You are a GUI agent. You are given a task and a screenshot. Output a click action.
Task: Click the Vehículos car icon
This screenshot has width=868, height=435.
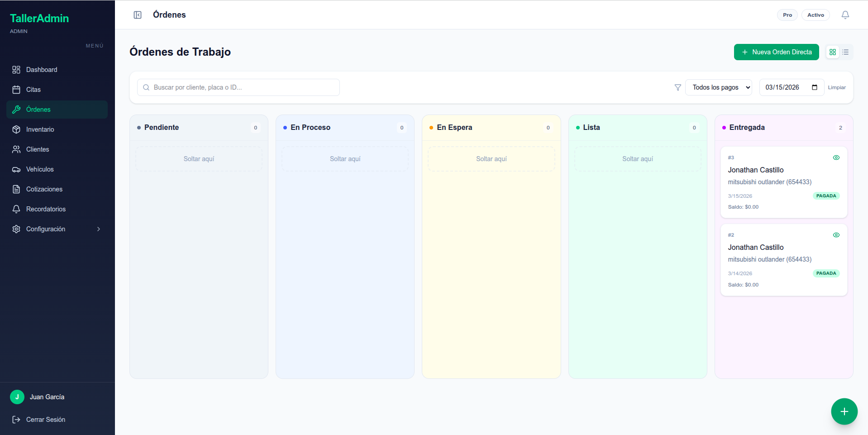(x=16, y=169)
